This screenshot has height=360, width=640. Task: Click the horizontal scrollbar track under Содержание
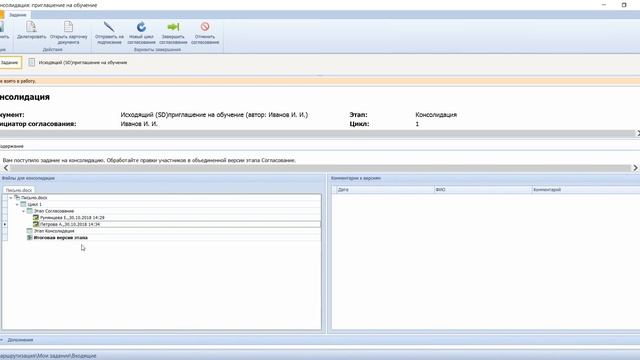point(320,168)
